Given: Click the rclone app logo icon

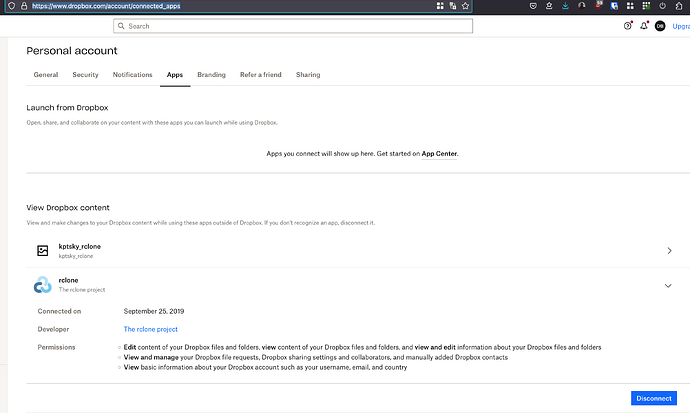Looking at the screenshot, I should 42,286.
